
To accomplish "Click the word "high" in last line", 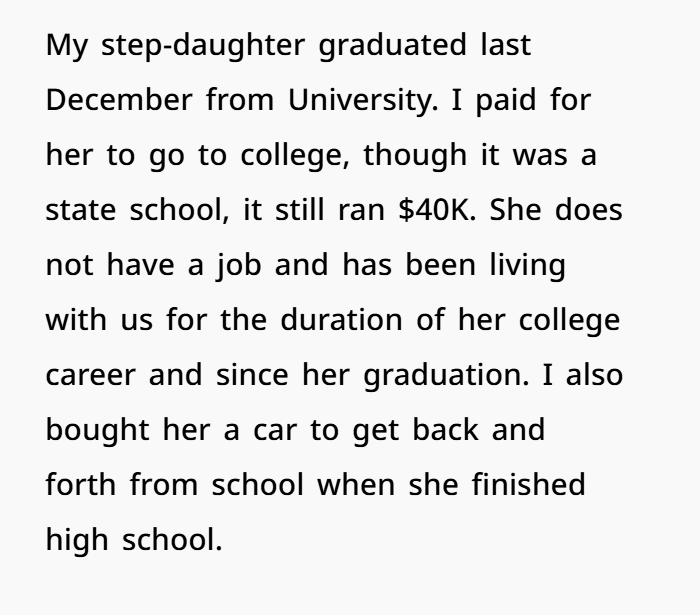I will (x=76, y=541).
